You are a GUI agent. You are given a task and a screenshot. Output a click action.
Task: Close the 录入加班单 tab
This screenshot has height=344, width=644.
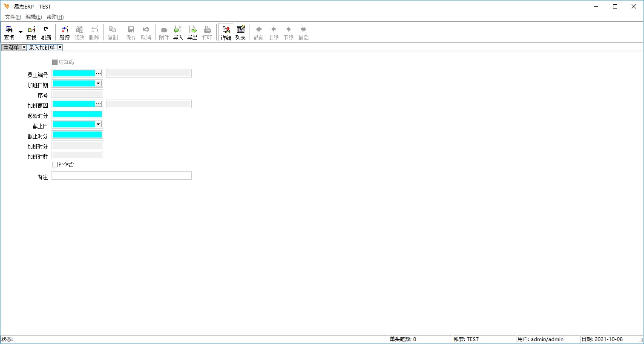(60, 47)
